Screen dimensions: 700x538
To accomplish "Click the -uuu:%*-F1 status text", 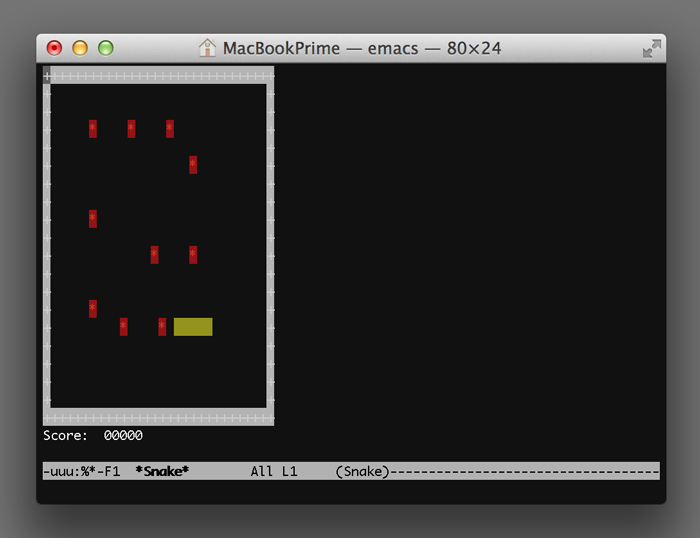I will tap(82, 471).
